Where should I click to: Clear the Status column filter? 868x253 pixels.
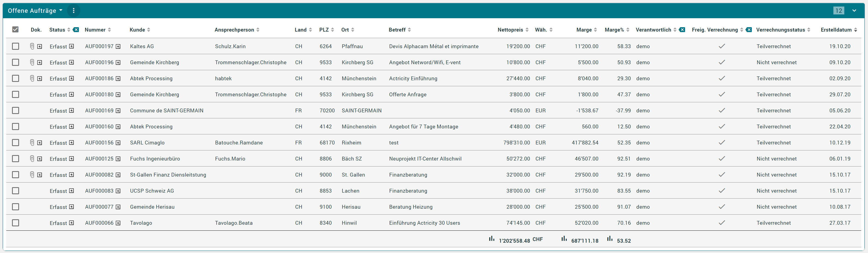[x=76, y=30]
